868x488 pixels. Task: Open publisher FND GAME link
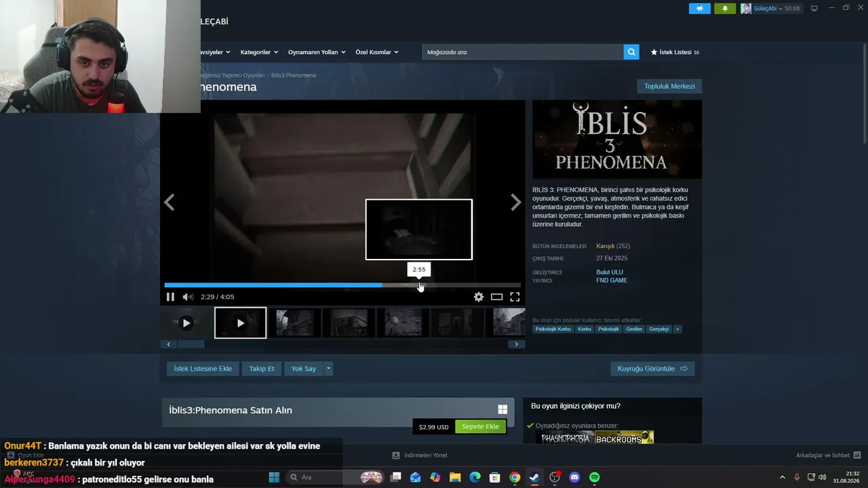(612, 281)
